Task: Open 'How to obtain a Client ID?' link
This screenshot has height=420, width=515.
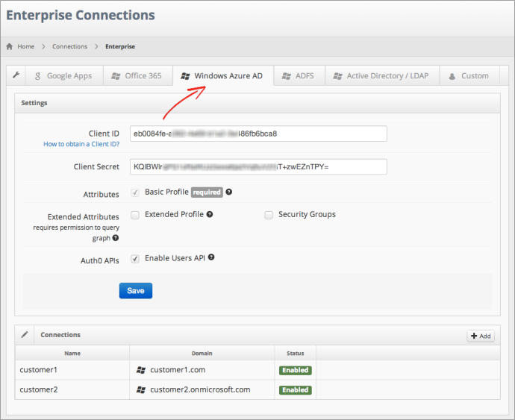Action: 81,144
